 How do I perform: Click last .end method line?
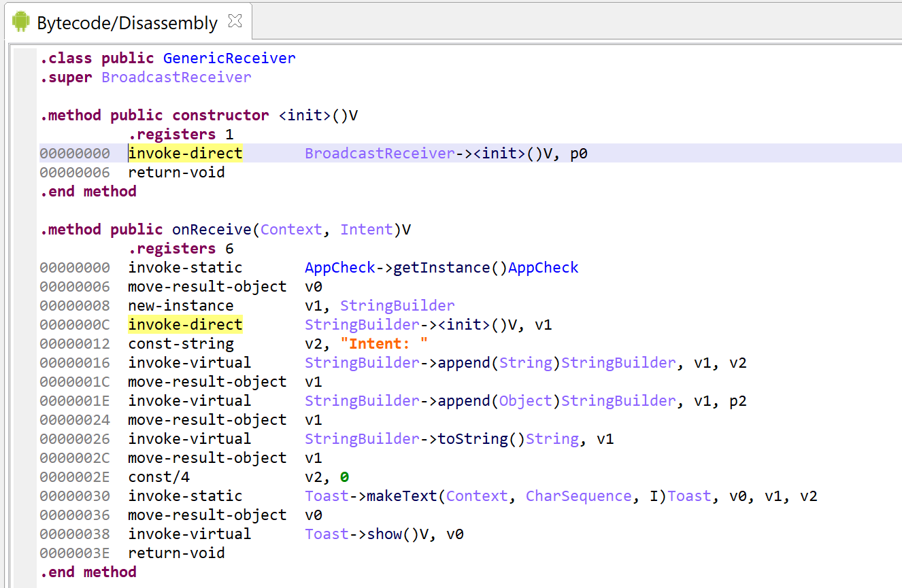[x=88, y=572]
